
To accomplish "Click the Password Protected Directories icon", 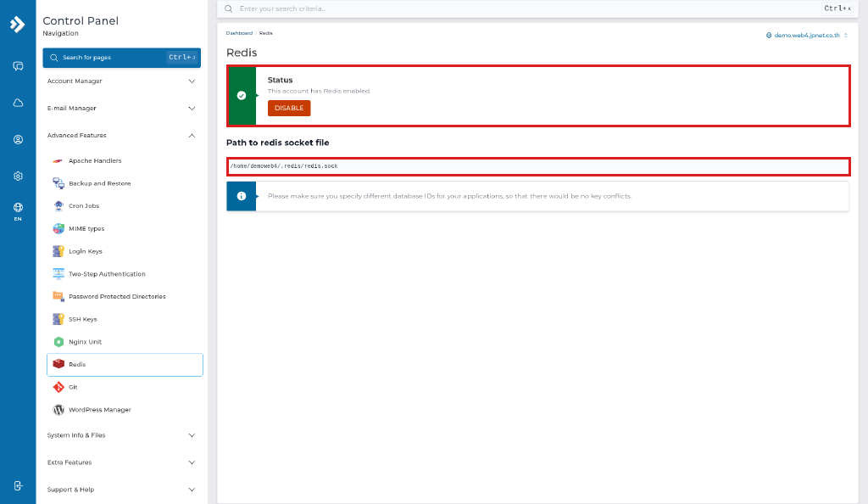I will click(58, 296).
